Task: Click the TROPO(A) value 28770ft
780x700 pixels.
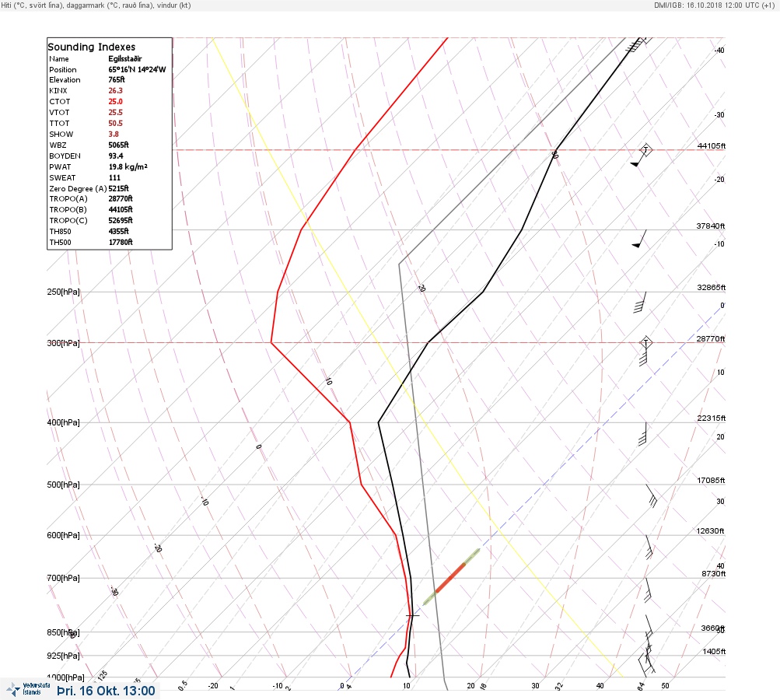Action: tap(121, 198)
